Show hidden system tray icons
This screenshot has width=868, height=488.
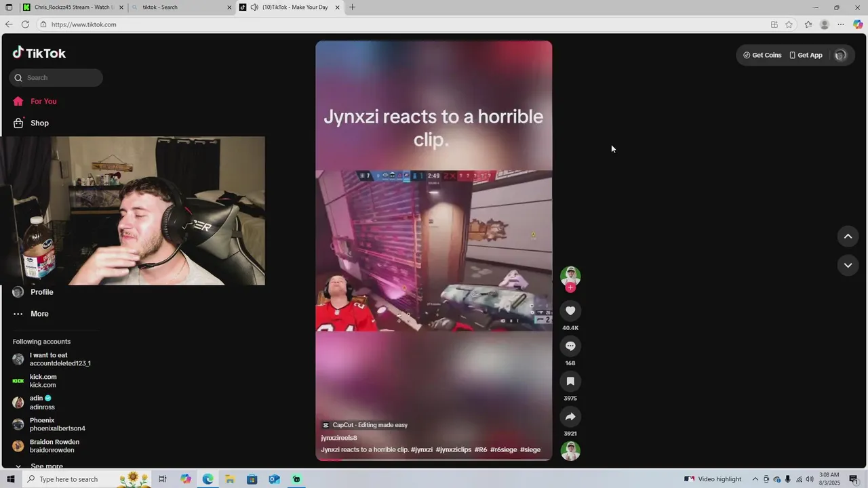pos(755,479)
